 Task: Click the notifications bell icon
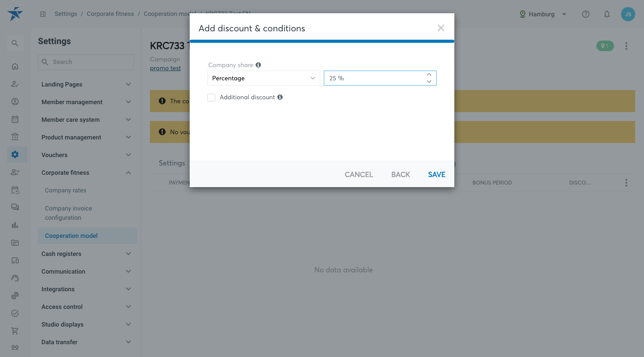[x=607, y=14]
